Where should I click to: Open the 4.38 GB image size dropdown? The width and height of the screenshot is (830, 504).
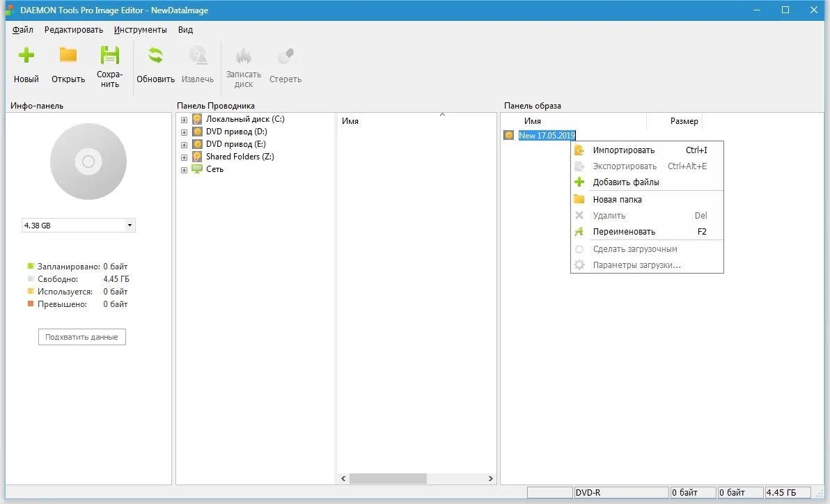(x=130, y=225)
